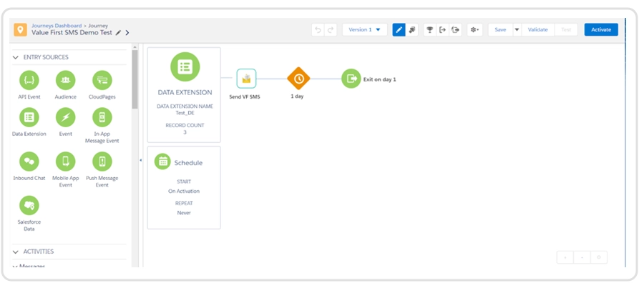Select the Inbound Chat entry source
Image resolution: width=644 pixels, height=288 pixels.
29,162
